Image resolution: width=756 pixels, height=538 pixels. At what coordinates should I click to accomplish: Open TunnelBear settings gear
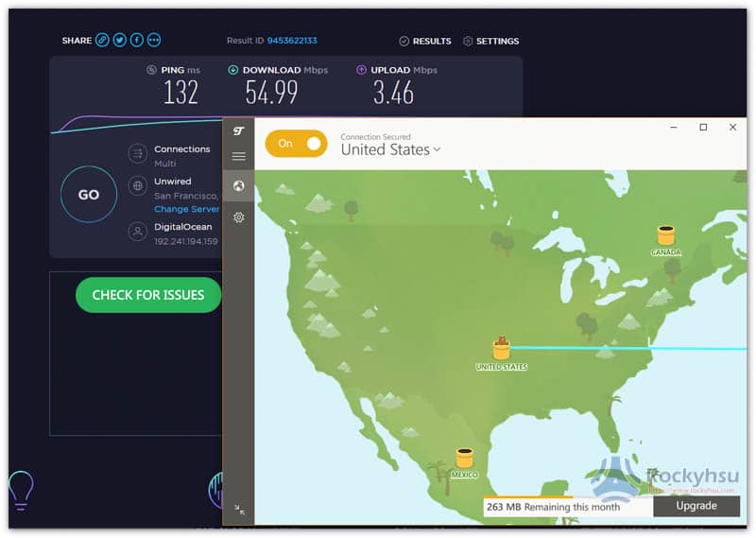click(x=239, y=217)
